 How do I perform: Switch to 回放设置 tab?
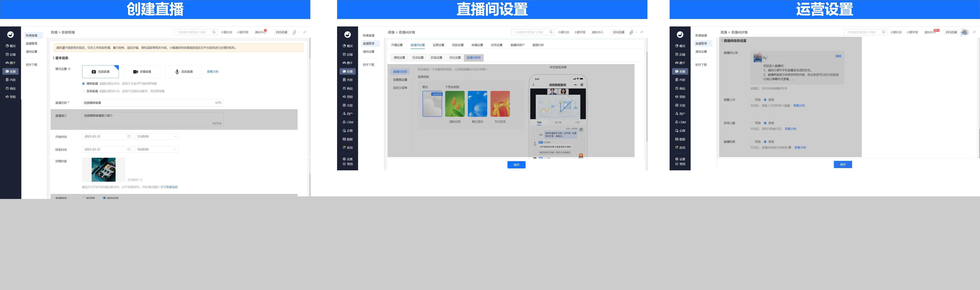pyautogui.click(x=458, y=45)
